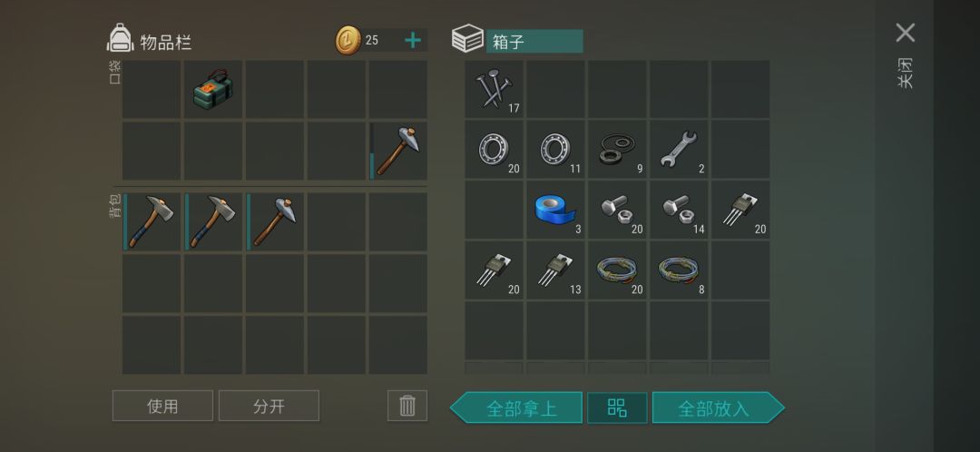980x452 pixels.
Task: Select the transistor stack of 13
Action: tap(555, 270)
